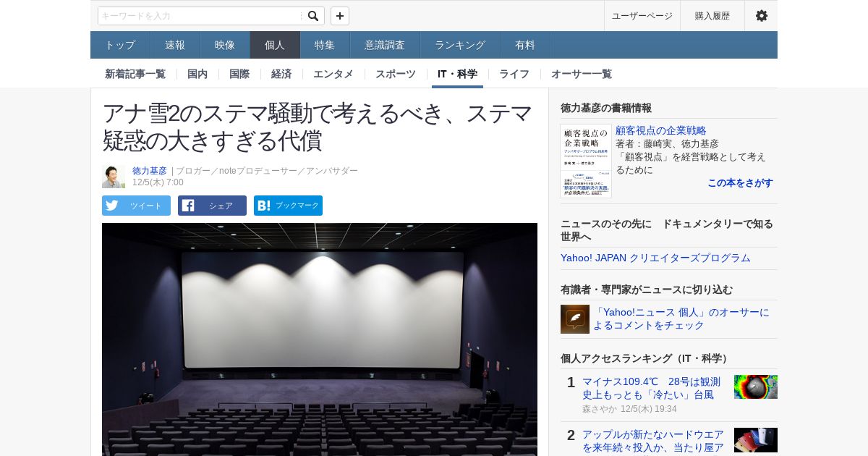Select ライフ category
The height and width of the screenshot is (456, 868).
[514, 74]
